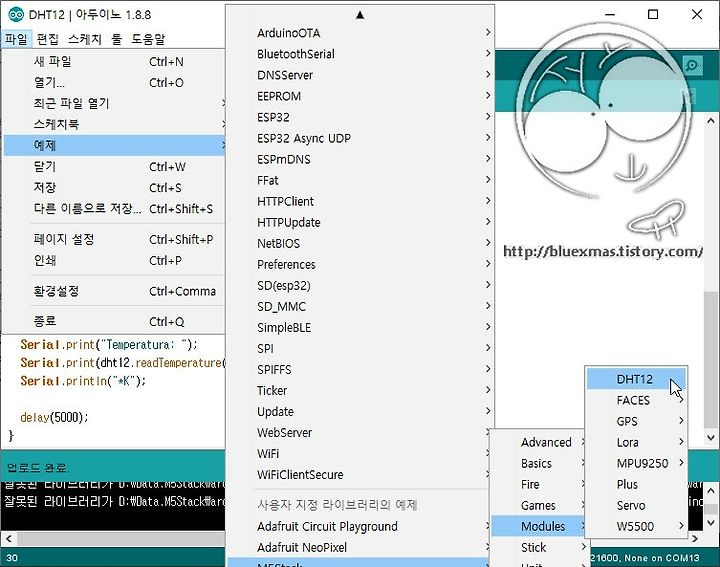Select WiFiClientSecure examples entry
This screenshot has height=567, width=720.
[358, 475]
